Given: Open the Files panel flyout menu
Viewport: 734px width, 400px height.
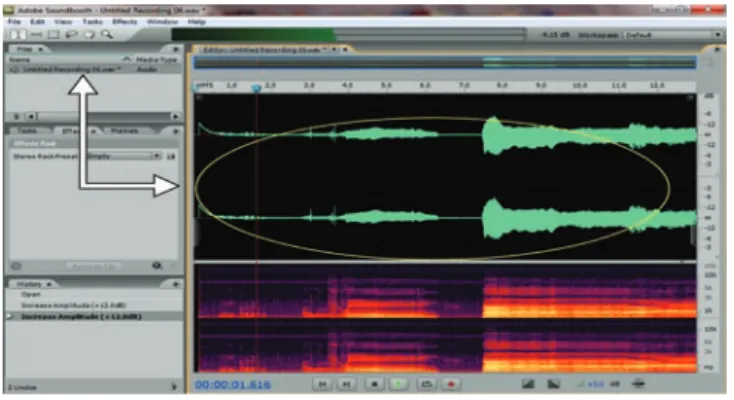Looking at the screenshot, I should coord(176,49).
